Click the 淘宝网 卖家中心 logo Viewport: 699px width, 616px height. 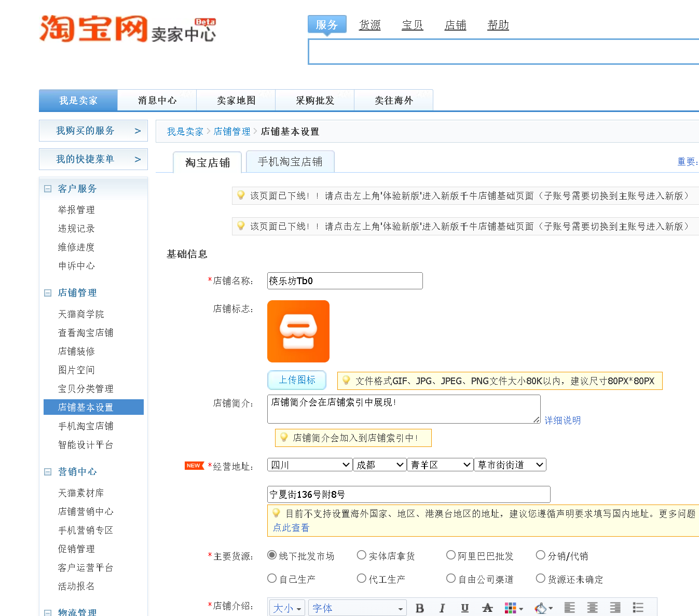click(x=127, y=29)
